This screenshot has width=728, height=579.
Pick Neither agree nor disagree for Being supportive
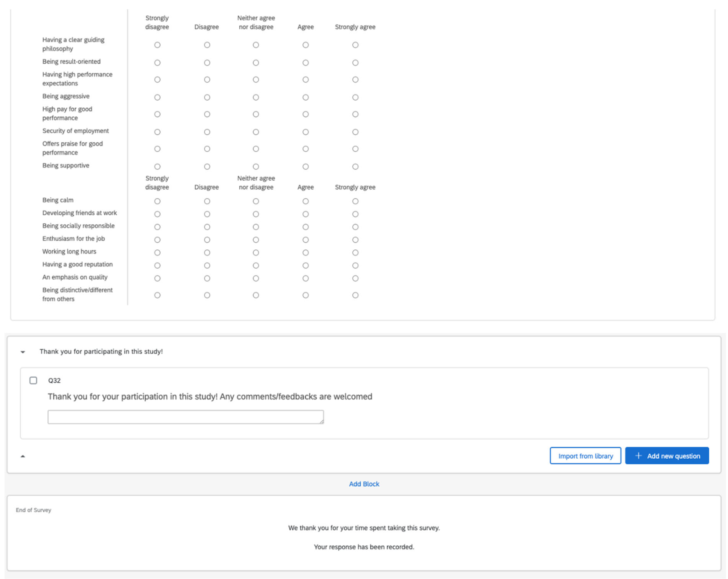point(256,166)
